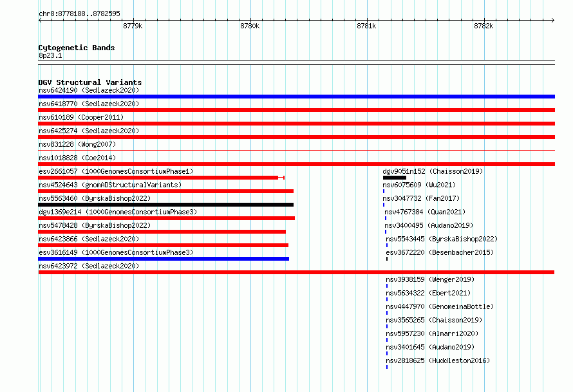Click the red nsv4524643 variant bar
This screenshot has height=392, width=573.
166,191
